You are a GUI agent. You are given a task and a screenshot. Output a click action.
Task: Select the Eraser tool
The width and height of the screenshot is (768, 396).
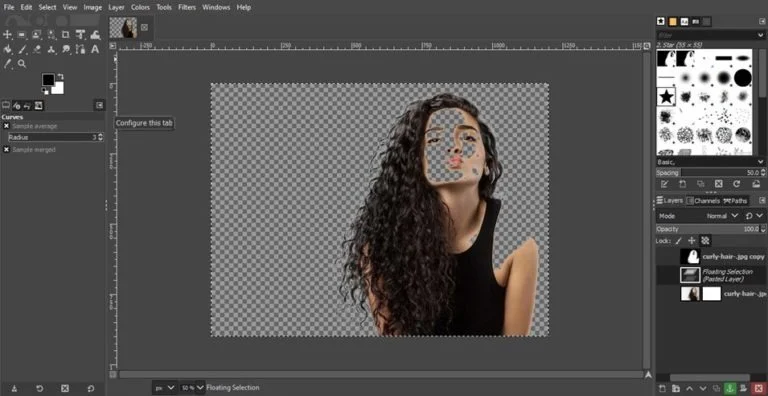tap(37, 49)
